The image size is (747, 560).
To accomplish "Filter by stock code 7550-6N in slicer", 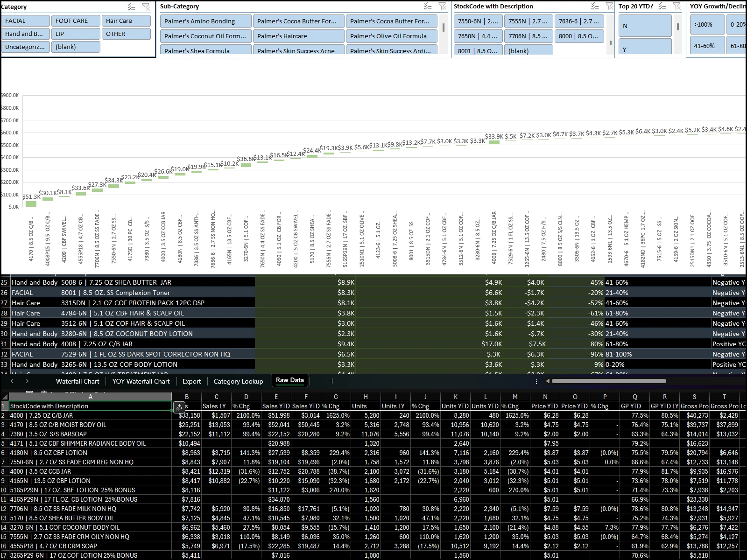I will click(x=478, y=21).
